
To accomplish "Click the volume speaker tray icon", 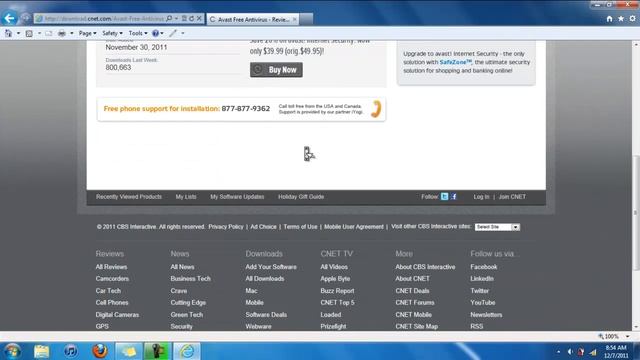I will click(570, 352).
